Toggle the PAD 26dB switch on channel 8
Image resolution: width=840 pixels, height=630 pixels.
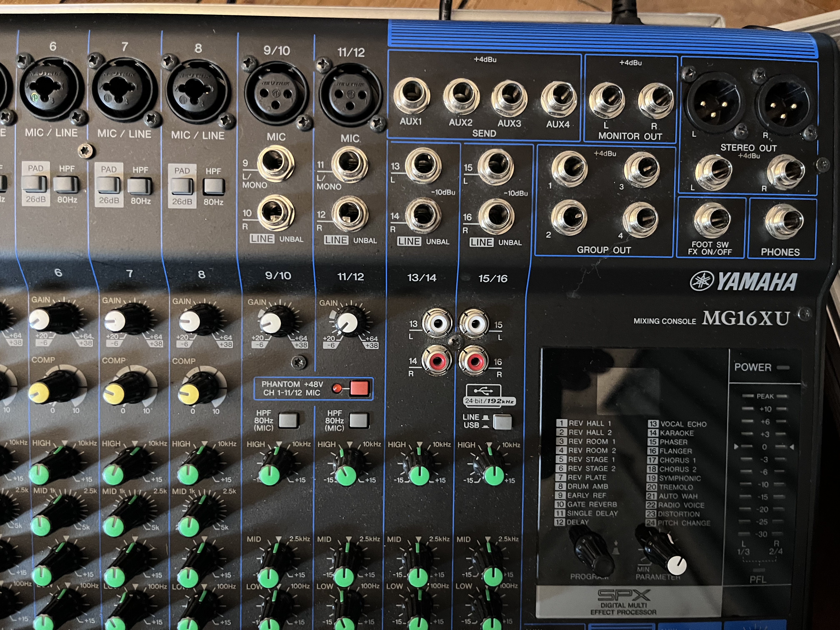182,186
